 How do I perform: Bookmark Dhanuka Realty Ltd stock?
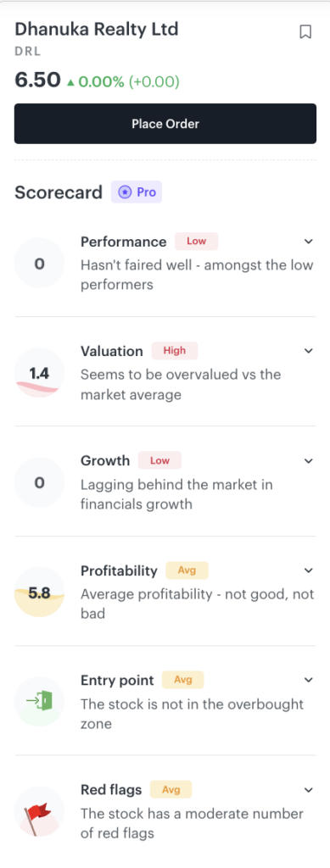click(x=305, y=32)
